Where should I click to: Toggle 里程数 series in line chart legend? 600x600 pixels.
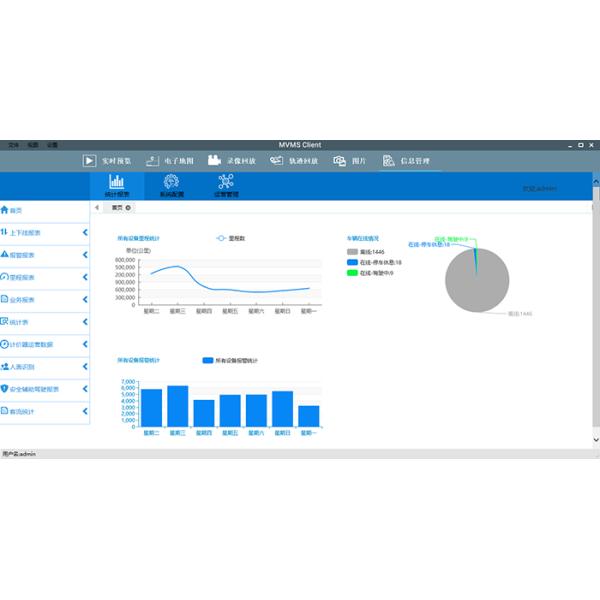(232, 238)
